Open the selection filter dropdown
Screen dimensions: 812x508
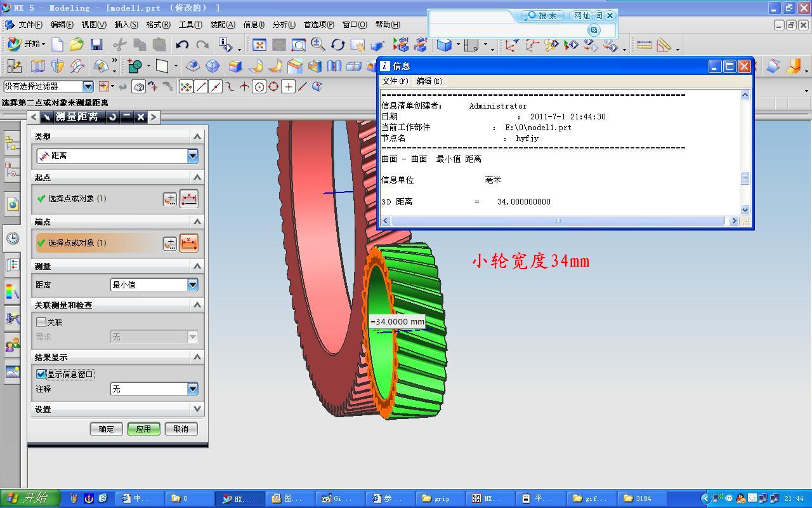[88, 86]
